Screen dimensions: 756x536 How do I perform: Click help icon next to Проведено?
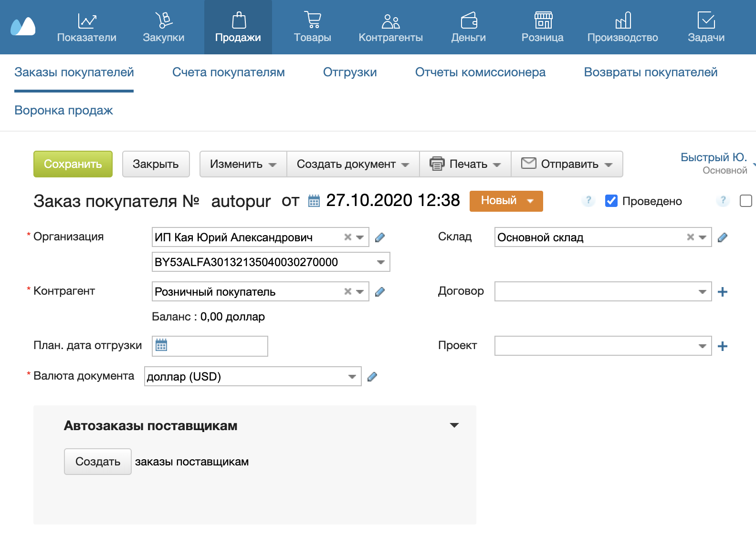pos(588,201)
